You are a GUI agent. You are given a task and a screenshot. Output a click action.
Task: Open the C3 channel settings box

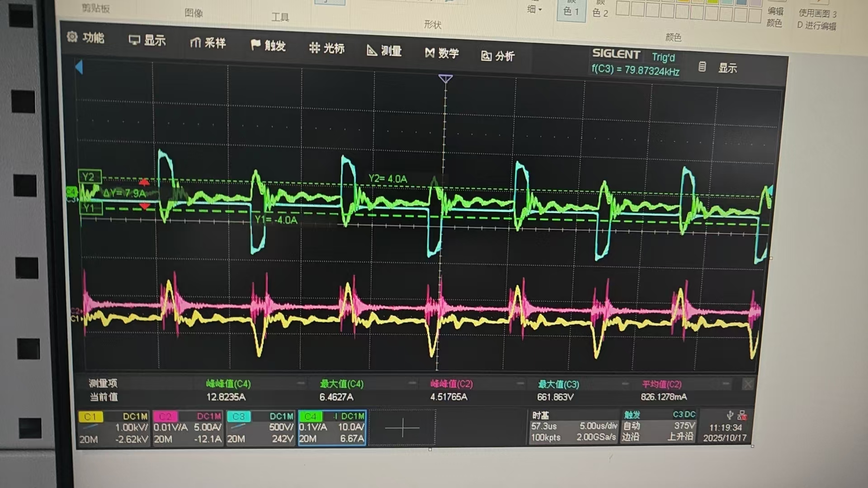260,427
